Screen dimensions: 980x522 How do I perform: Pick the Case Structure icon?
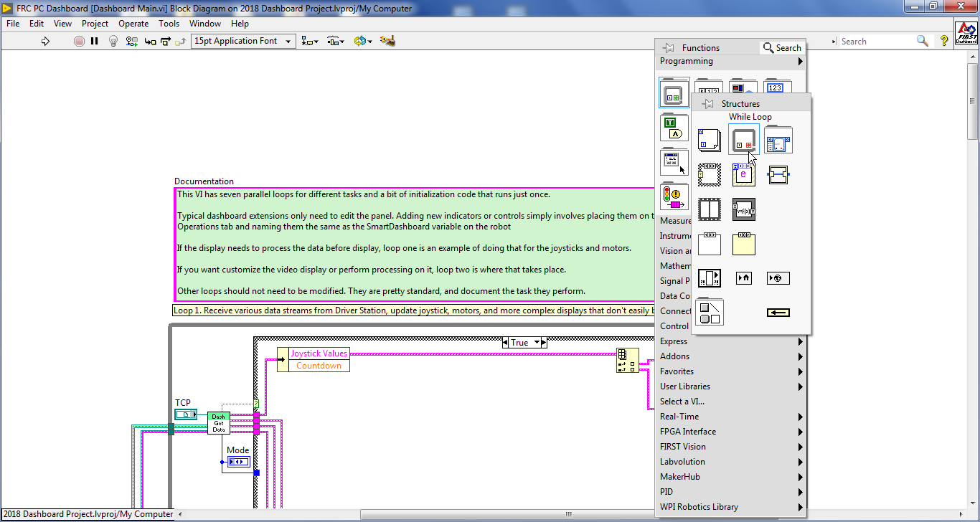pos(710,174)
